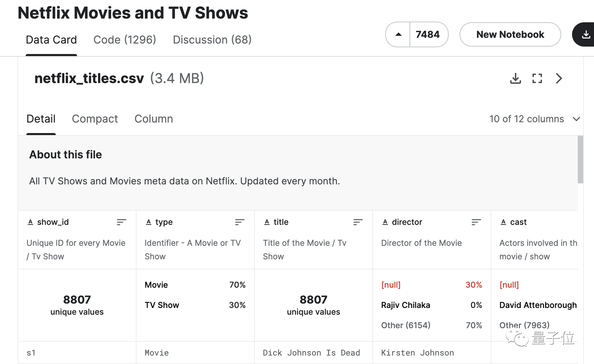Viewport: 594px width, 364px height.
Task: Select the Column view tab
Action: [x=154, y=119]
